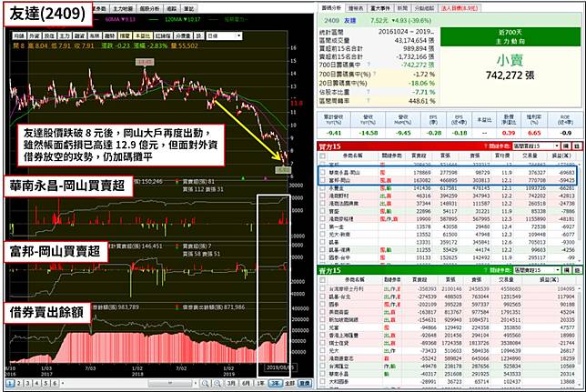Toggle the 布林 band button
The image size is (586, 392).
tap(95, 35)
